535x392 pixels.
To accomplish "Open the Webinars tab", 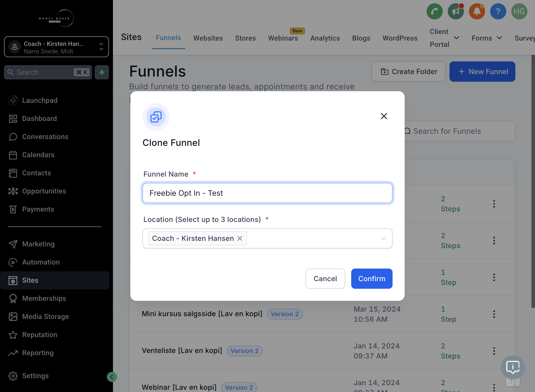I will coord(283,38).
